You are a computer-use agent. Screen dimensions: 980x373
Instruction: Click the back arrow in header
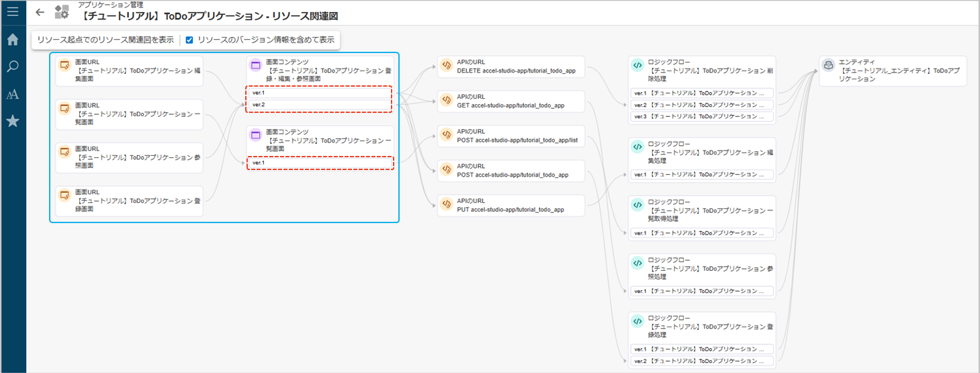click(40, 12)
